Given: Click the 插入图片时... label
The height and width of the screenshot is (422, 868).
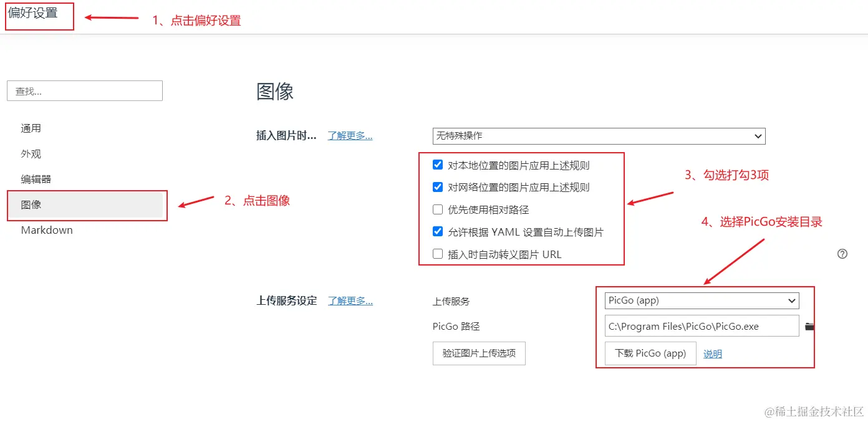Looking at the screenshot, I should (x=286, y=135).
